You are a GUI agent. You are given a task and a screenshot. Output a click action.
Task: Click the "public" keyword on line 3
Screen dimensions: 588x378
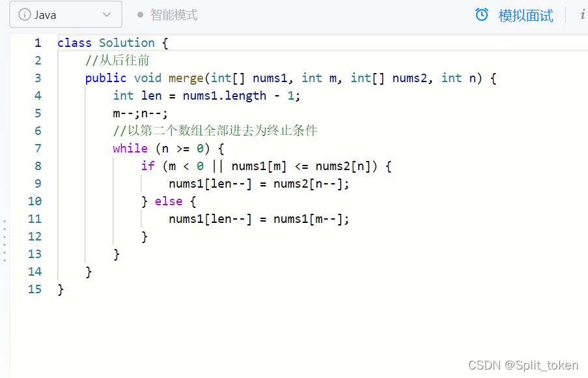(105, 78)
